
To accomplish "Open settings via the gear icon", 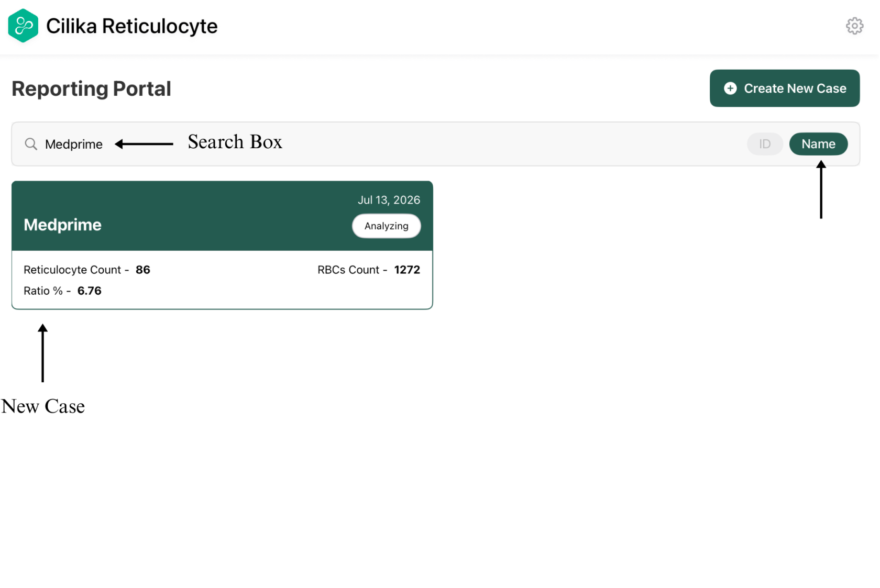I will (x=854, y=26).
